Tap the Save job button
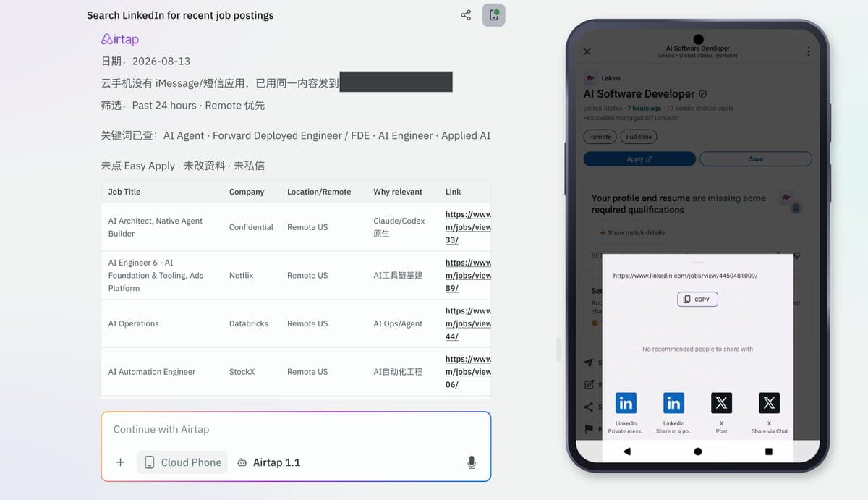 756,159
